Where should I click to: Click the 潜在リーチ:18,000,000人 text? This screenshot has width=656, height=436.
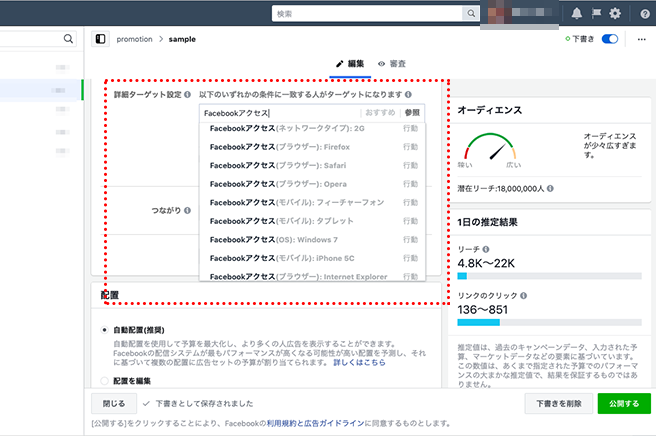(x=501, y=189)
